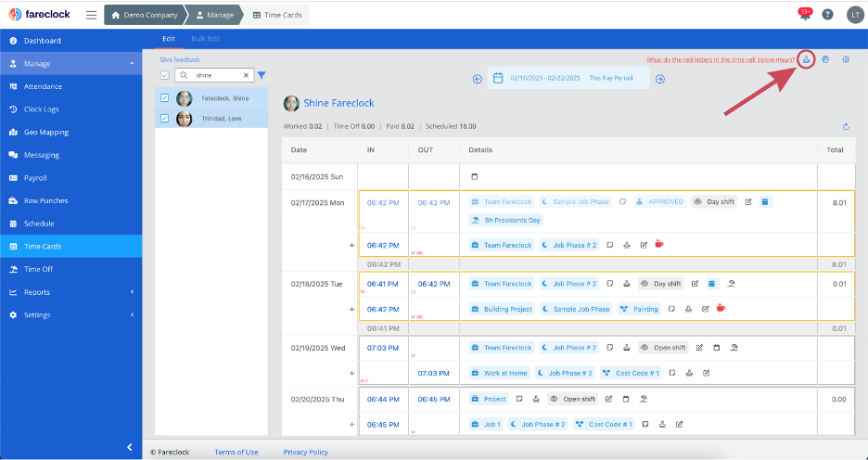Viewport: 868px width, 460px height.
Task: Click the blue calendar icon in the 02/17 APPROVED row
Action: click(x=765, y=201)
